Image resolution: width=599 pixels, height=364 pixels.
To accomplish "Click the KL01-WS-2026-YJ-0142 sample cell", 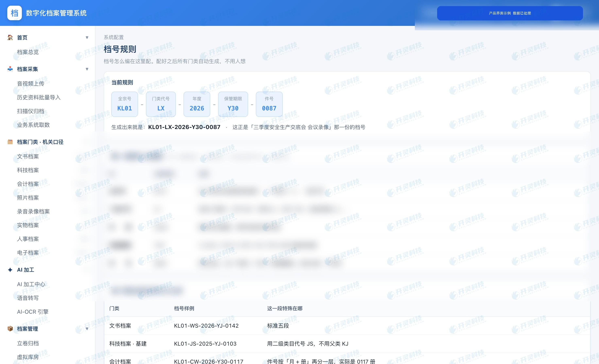I will click(x=206, y=326).
